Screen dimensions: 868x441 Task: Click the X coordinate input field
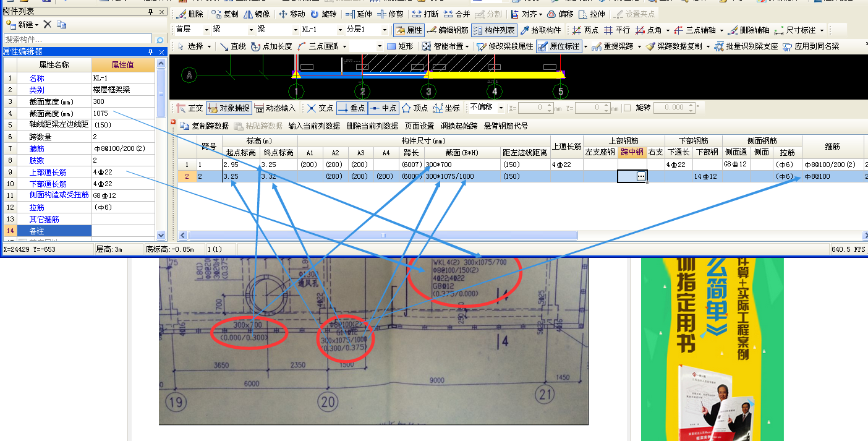pos(535,108)
